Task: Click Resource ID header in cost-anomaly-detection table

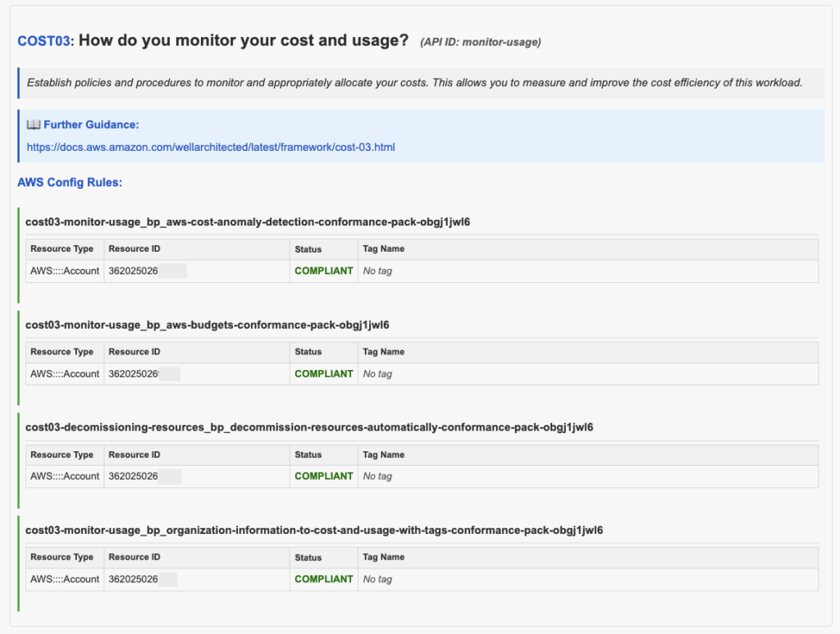Action: (x=135, y=249)
